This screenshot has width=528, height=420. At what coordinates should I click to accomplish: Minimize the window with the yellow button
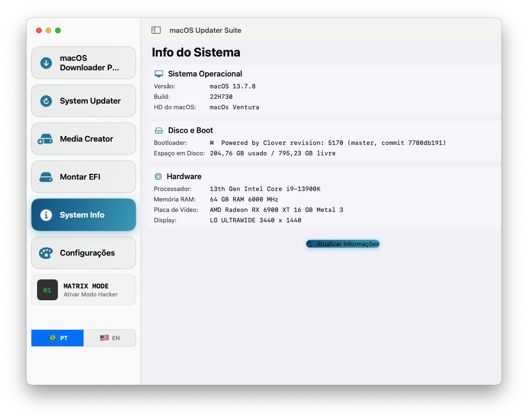coord(48,30)
